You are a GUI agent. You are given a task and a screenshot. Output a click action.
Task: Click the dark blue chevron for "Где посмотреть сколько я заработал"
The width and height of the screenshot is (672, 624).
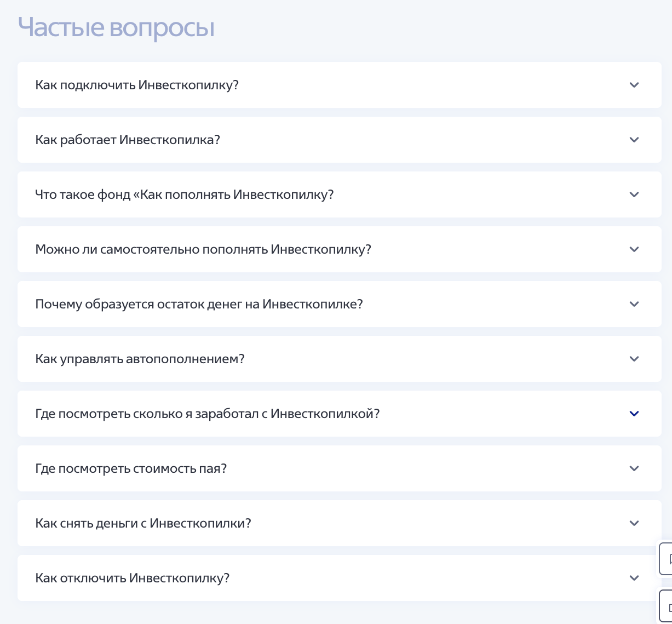point(634,414)
